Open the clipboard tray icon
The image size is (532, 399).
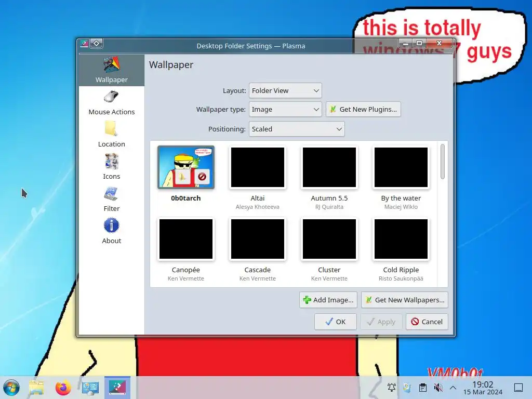coord(423,388)
